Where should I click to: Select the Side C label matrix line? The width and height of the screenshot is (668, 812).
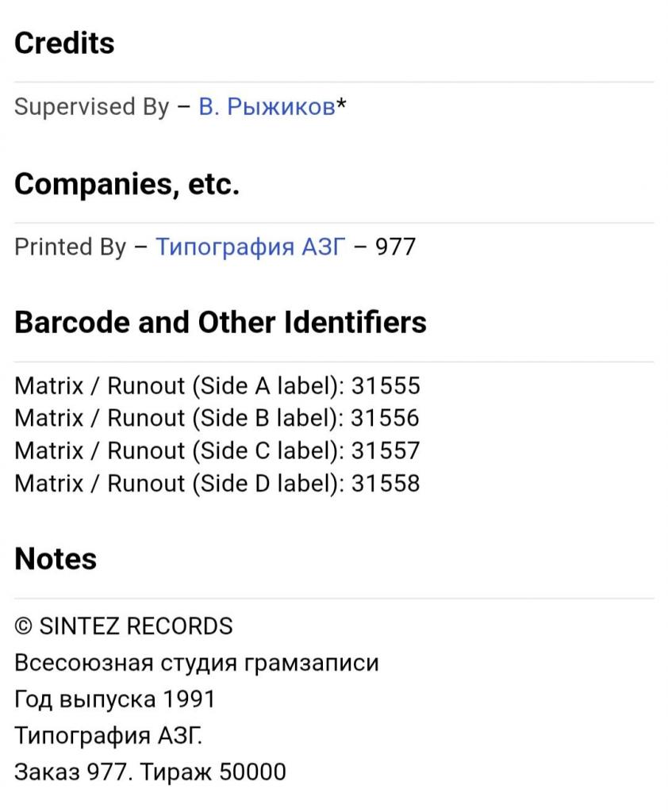tap(217, 451)
